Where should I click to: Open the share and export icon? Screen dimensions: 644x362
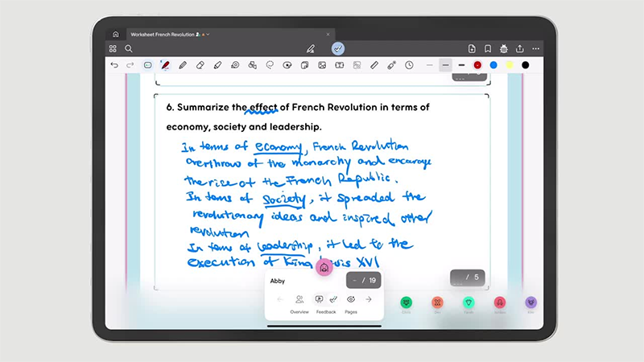coord(520,49)
